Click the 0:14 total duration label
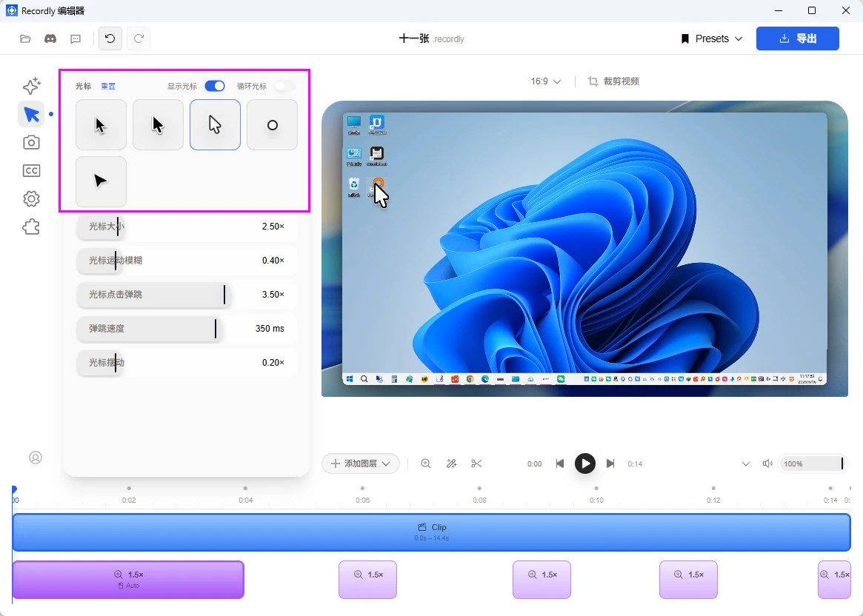863x616 pixels. click(x=635, y=463)
